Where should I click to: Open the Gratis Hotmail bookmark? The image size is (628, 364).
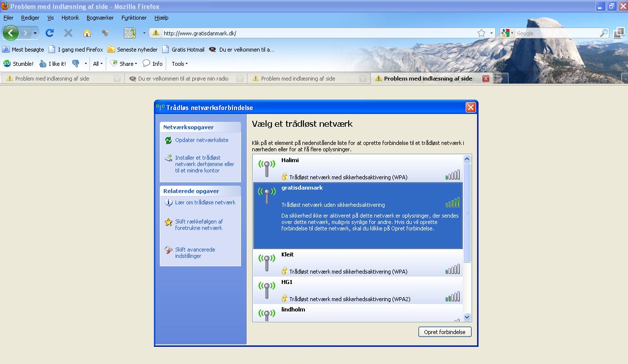pyautogui.click(x=187, y=50)
